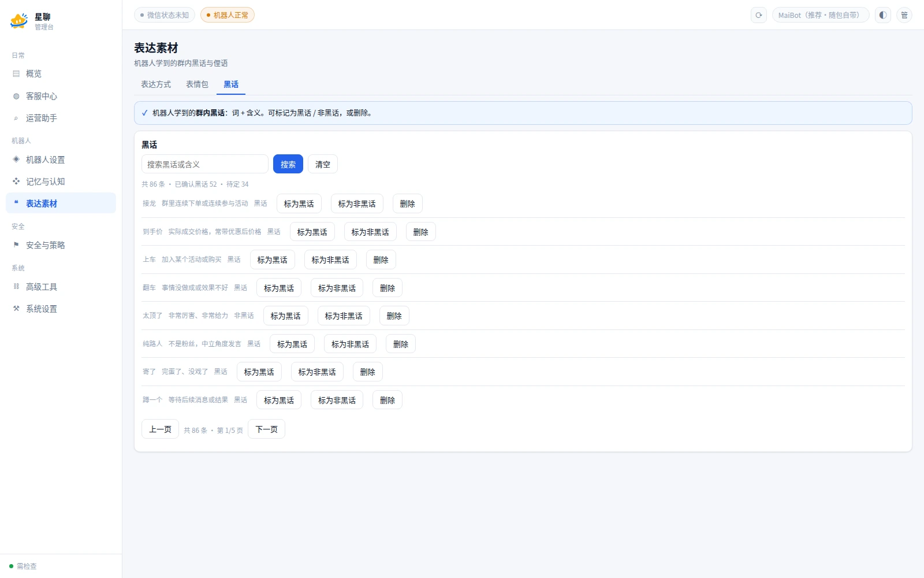924x578 pixels.
Task: Mark 接龙 row as 标为非黑话
Action: point(357,203)
